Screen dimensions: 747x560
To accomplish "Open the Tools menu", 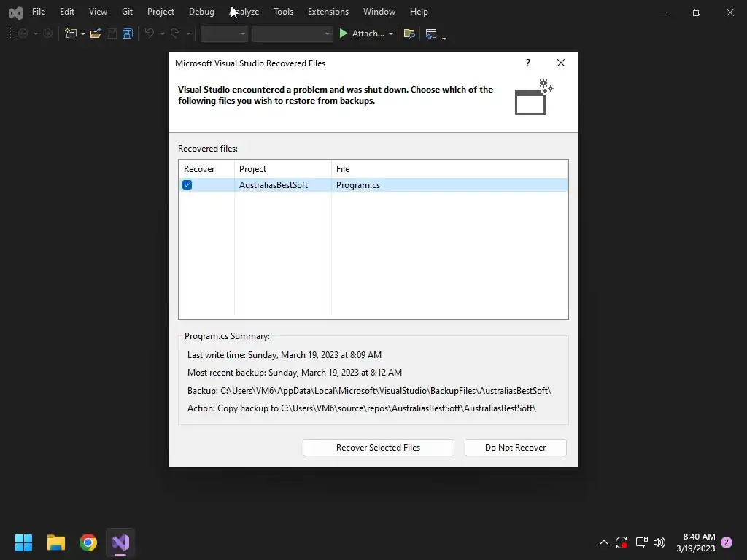I will (283, 12).
